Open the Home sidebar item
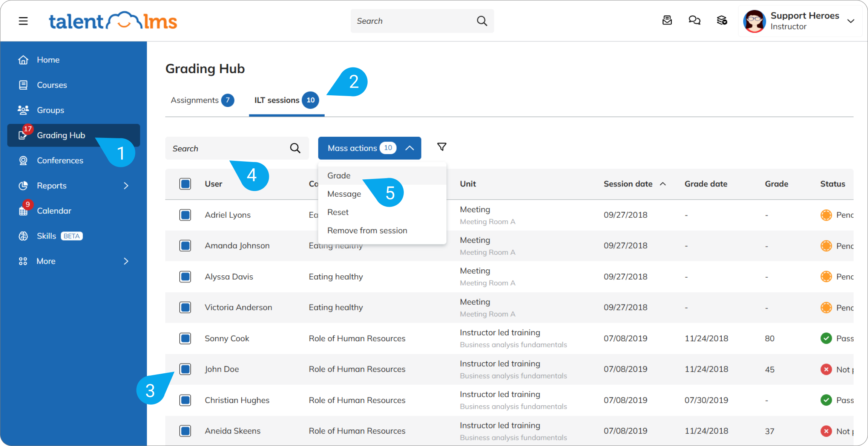This screenshot has height=446, width=868. (x=74, y=60)
